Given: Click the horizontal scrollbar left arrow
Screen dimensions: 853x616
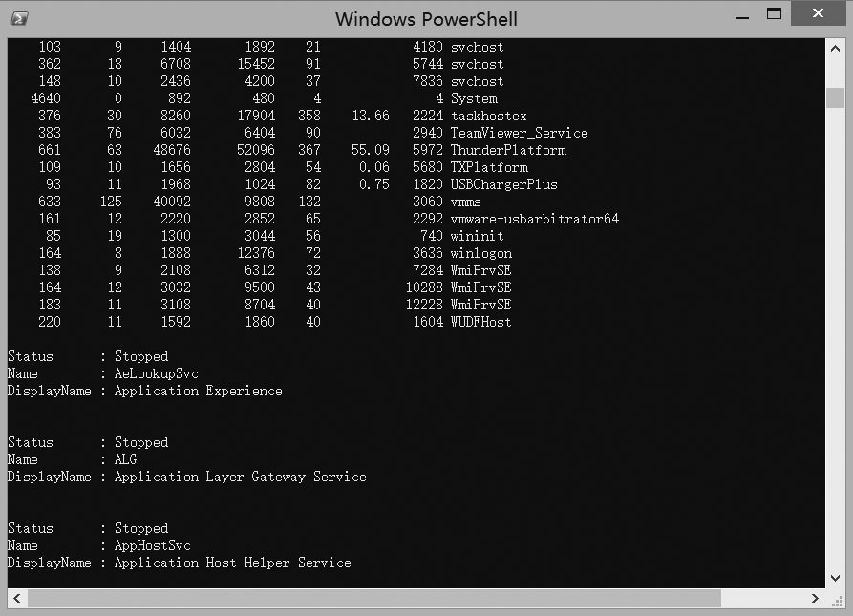Looking at the screenshot, I should 16,598.
